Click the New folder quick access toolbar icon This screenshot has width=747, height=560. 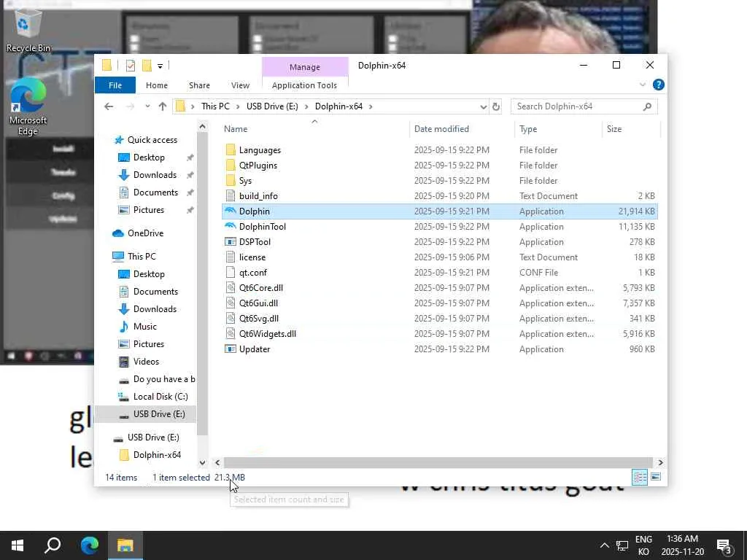click(x=147, y=66)
